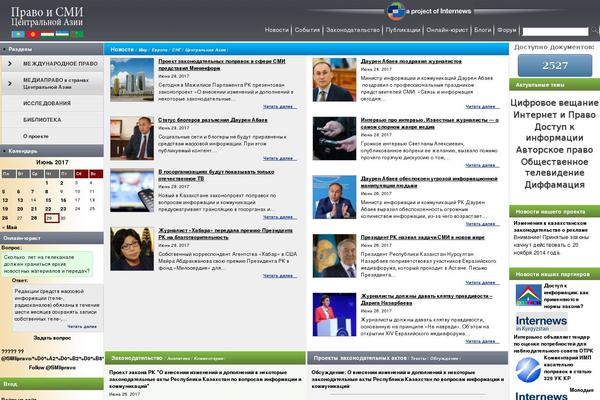
Task: Expand Медиаправо в странах Центральной Азии arrow
Action: coord(10,83)
